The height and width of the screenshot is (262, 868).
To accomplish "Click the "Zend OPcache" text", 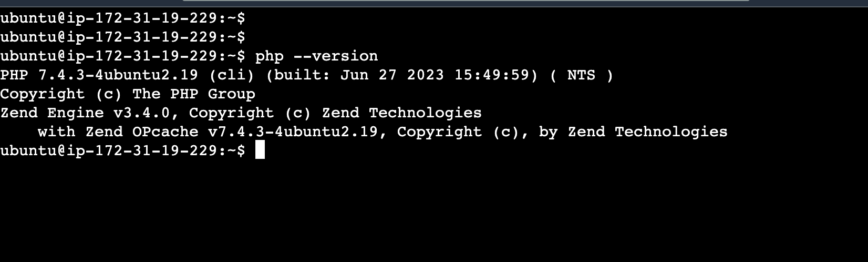I will (142, 132).
